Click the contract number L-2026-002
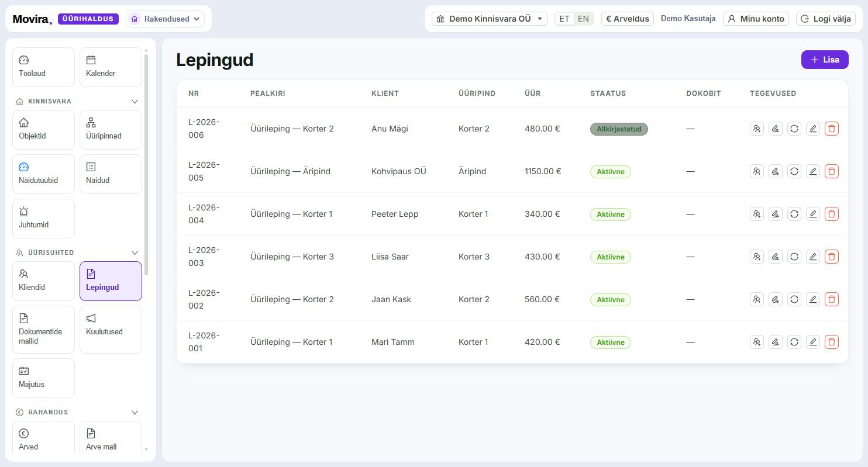The height and width of the screenshot is (467, 868). pos(204,299)
